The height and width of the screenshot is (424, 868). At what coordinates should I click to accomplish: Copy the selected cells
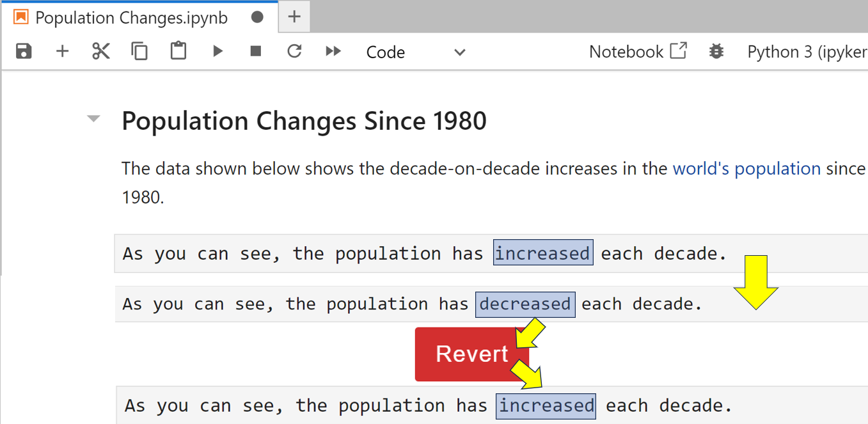tap(139, 52)
